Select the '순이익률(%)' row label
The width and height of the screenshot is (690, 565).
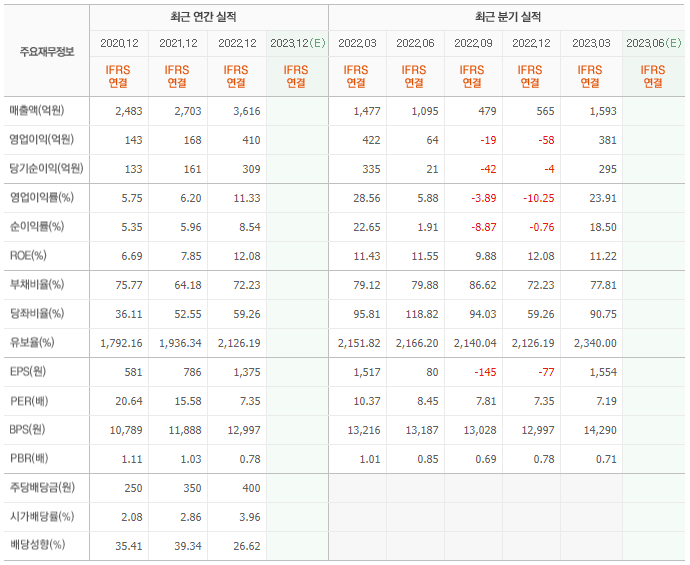pos(37,227)
